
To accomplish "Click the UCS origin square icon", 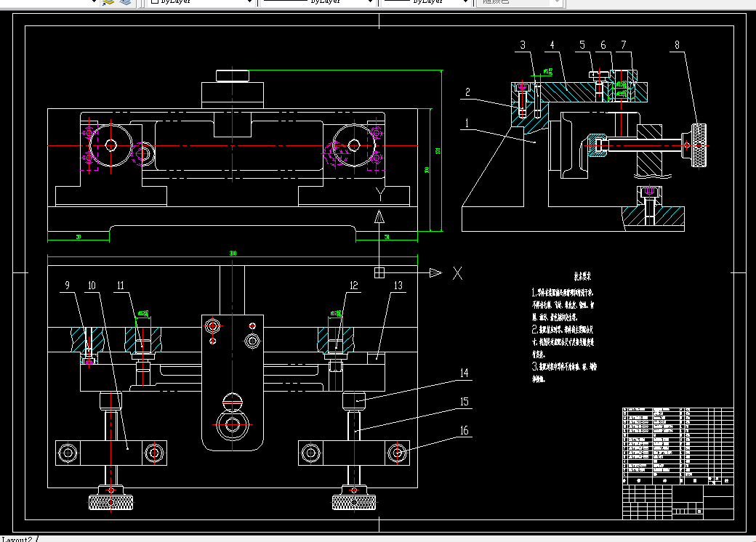I will click(379, 272).
